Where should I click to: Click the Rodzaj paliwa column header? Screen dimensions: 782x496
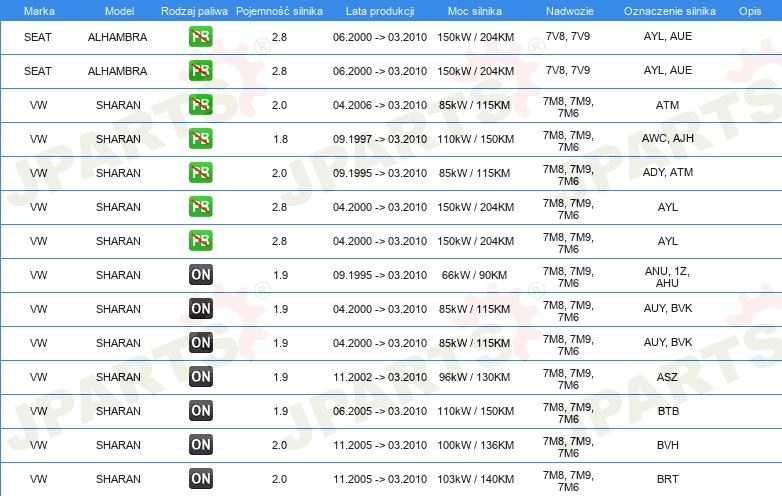tap(194, 11)
